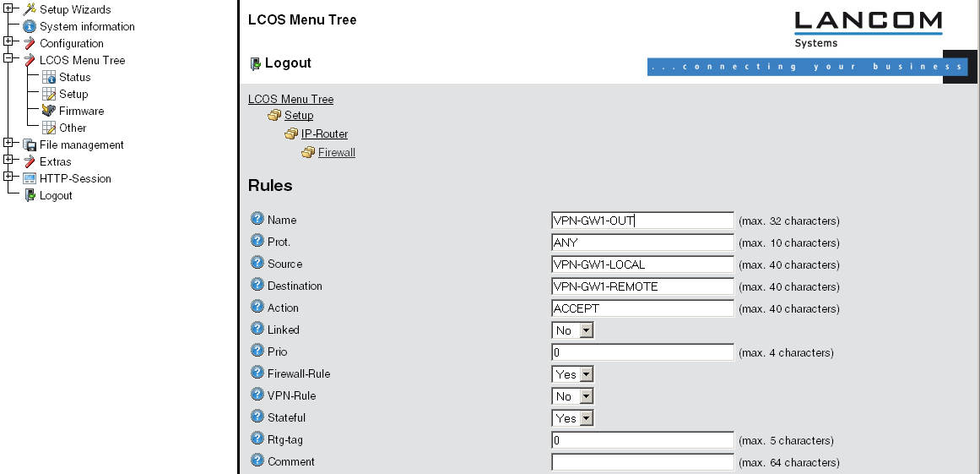Click the System information icon
980x474 pixels.
click(30, 26)
